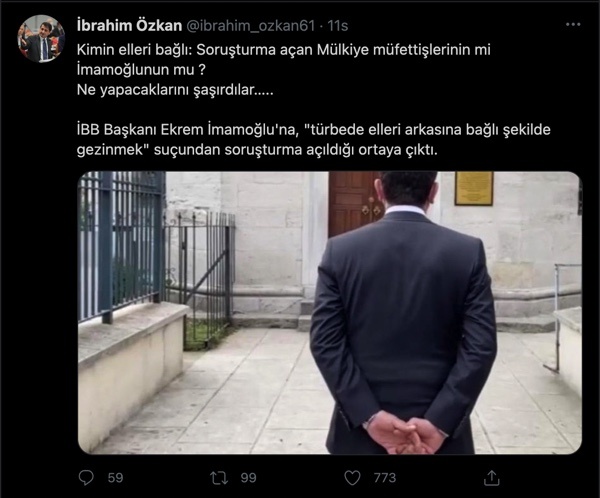
Task: Open the share upload icon
Action: pyautogui.click(x=492, y=478)
